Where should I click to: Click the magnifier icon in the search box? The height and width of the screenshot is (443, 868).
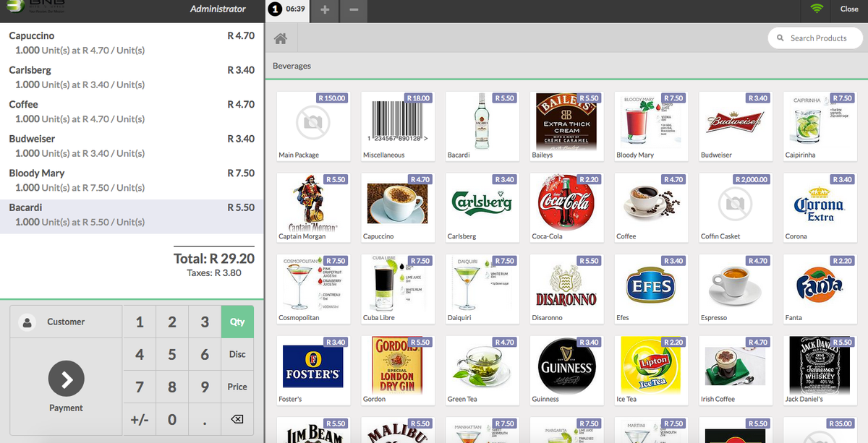pyautogui.click(x=780, y=38)
